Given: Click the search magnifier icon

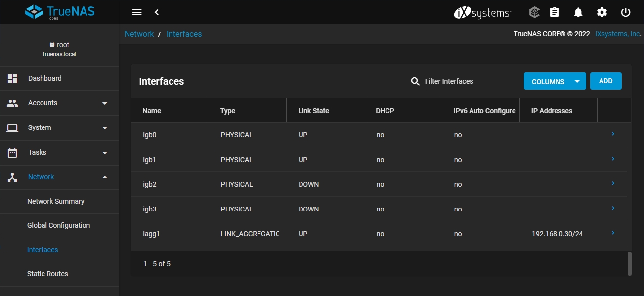Looking at the screenshot, I should [x=415, y=81].
